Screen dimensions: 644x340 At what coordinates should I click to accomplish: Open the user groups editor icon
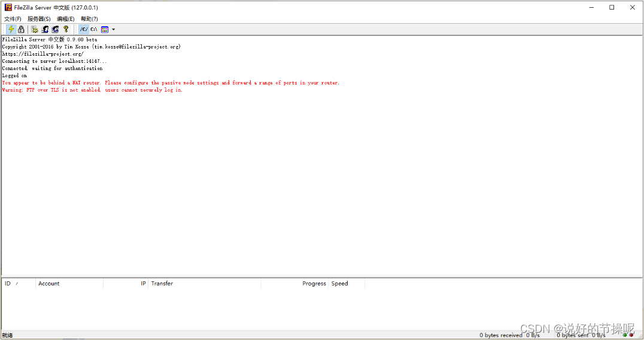coord(56,29)
